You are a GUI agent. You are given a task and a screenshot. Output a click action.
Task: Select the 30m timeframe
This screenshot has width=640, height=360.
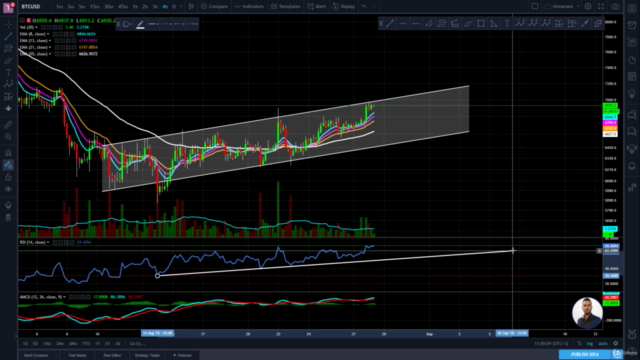[109, 7]
